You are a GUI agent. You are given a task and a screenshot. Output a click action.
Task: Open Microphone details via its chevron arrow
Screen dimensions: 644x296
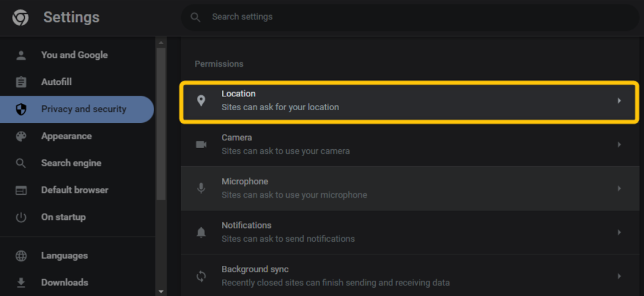[x=619, y=188]
